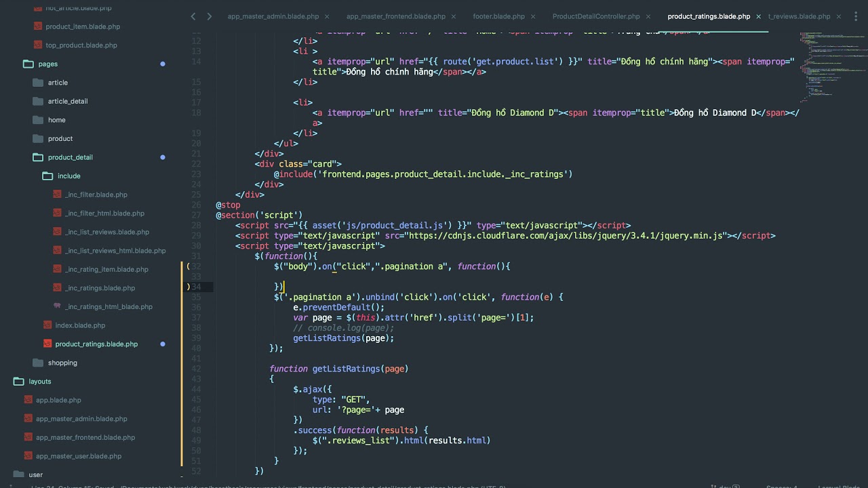868x488 pixels.
Task: Close the ProductDetailController.php tab
Action: coord(648,16)
